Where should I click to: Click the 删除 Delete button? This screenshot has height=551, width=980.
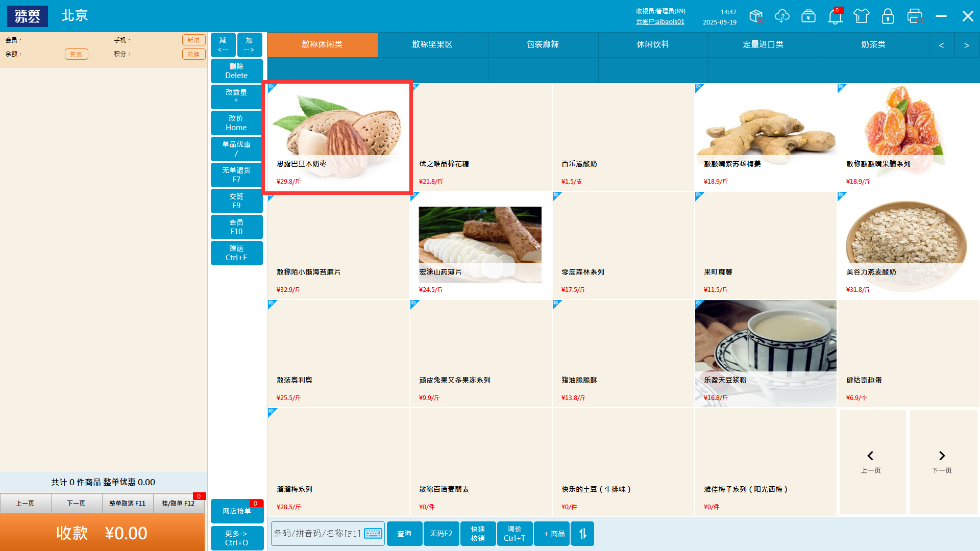tap(237, 71)
